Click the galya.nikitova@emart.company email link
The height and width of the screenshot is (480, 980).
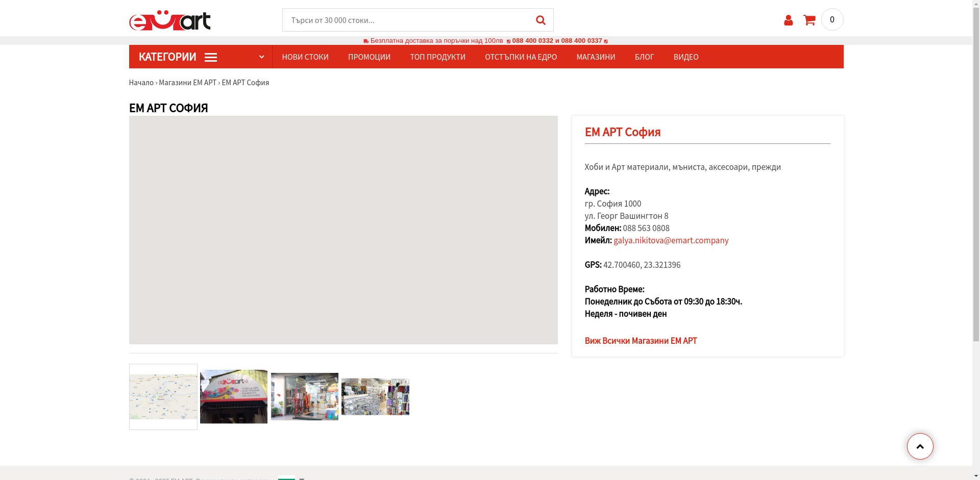pos(671,240)
